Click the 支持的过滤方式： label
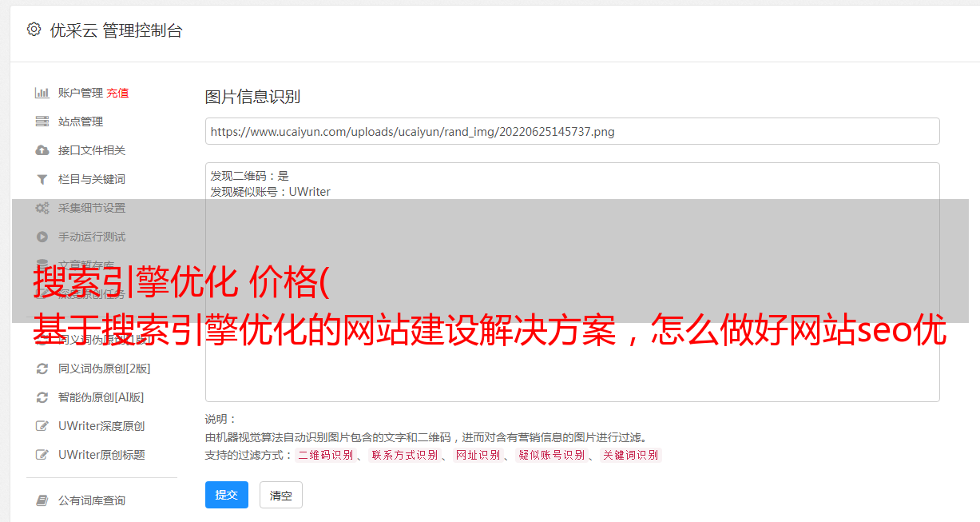The image size is (980, 522). (248, 455)
